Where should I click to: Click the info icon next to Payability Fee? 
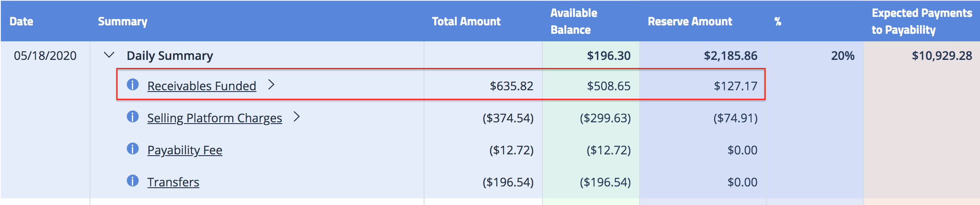pyautogui.click(x=133, y=148)
